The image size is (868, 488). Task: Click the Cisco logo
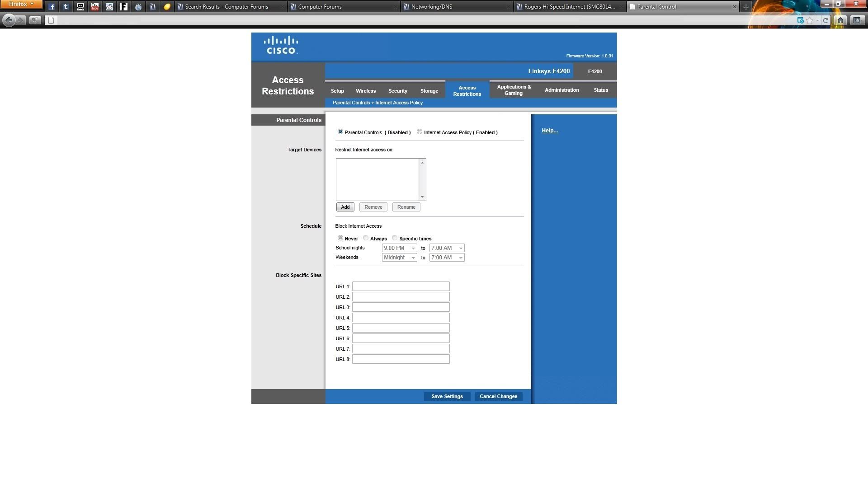click(x=281, y=45)
